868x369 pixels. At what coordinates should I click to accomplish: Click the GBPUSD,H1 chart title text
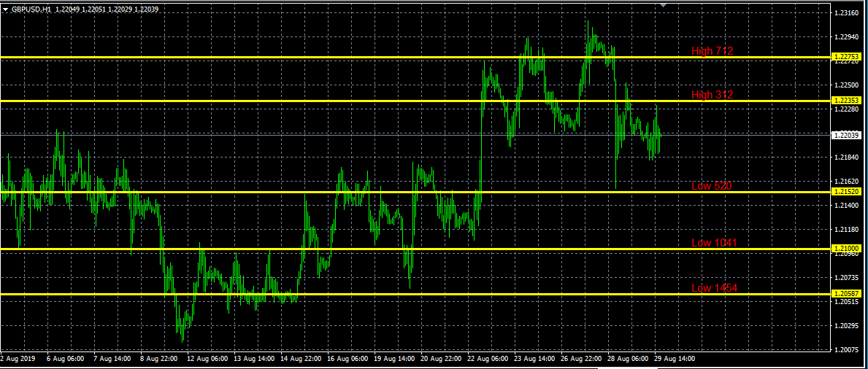pos(31,9)
